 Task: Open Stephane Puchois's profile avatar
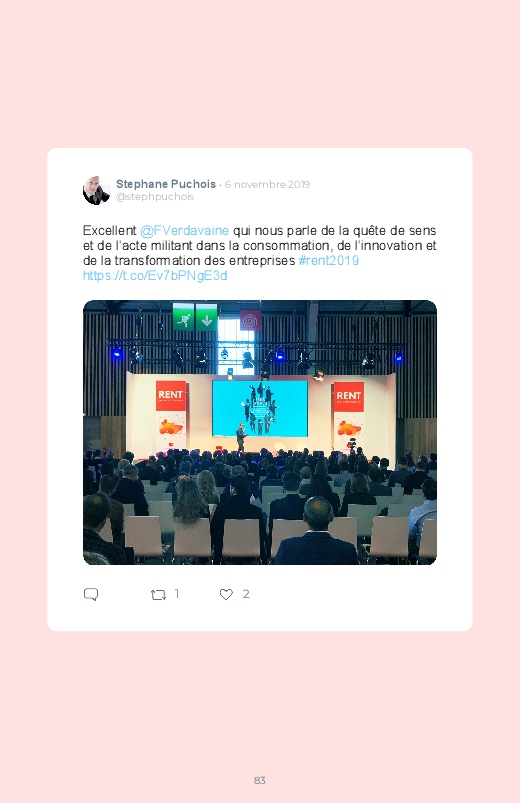tap(96, 191)
